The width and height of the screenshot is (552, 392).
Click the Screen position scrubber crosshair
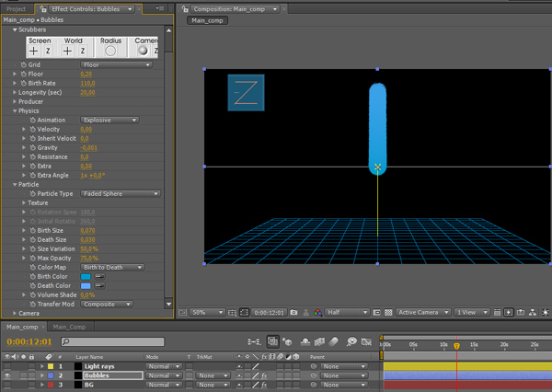point(34,51)
